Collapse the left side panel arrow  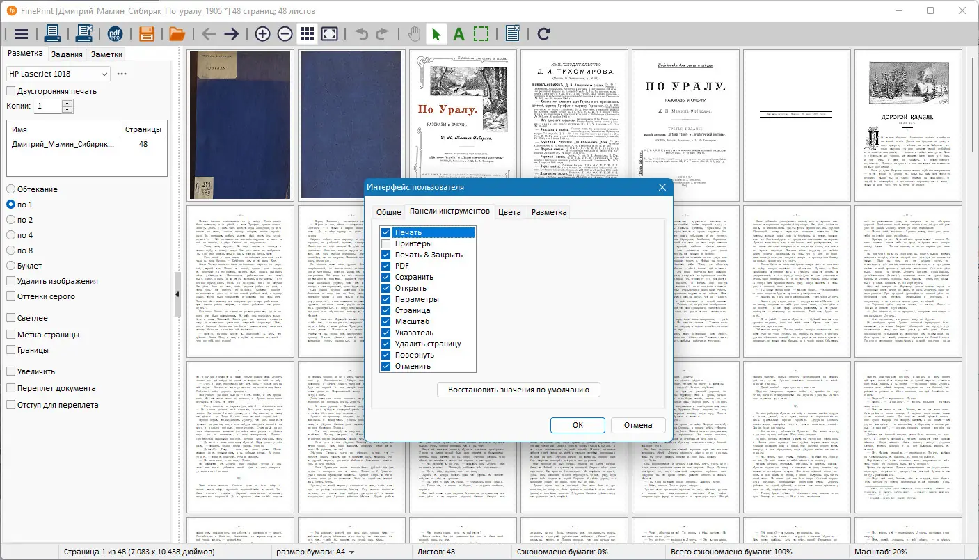coord(177,294)
